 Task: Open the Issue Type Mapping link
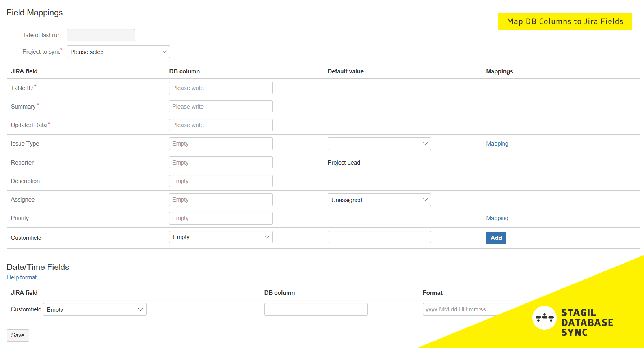497,144
